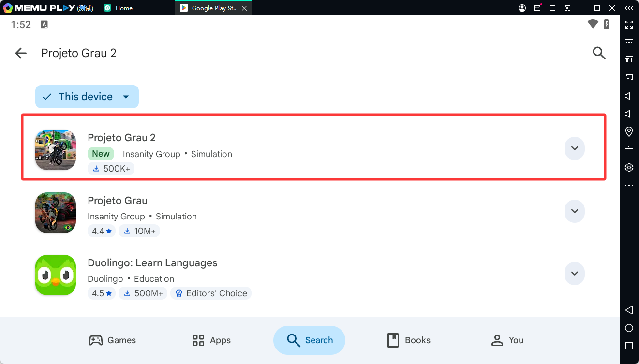The image size is (639, 364).
Task: Expand the Duolingo result chevron
Action: pos(575,274)
